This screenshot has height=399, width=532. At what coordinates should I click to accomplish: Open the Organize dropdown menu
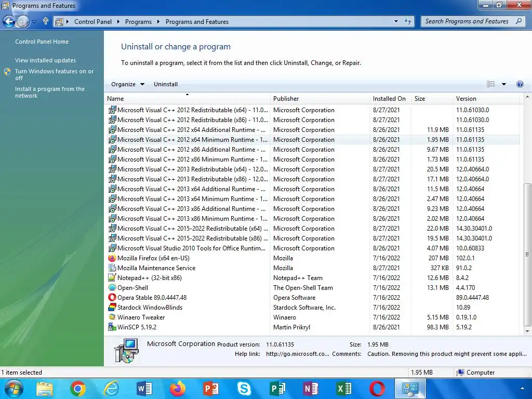128,84
